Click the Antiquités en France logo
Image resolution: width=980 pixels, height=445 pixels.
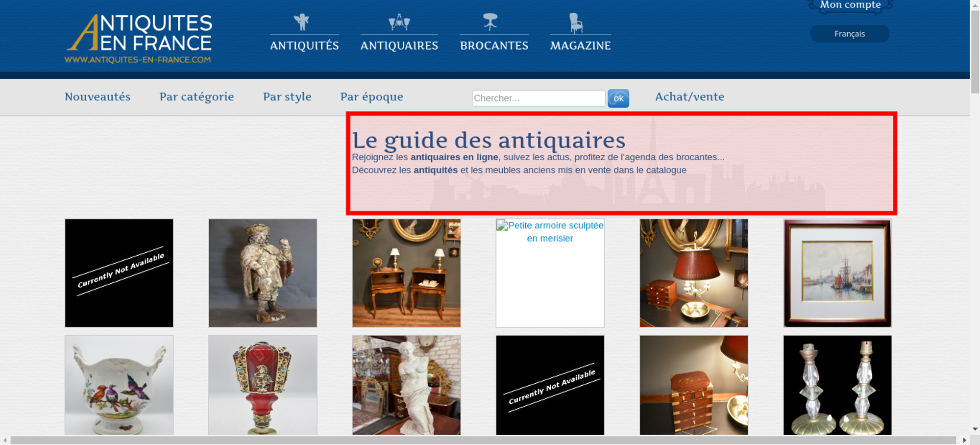click(x=139, y=38)
